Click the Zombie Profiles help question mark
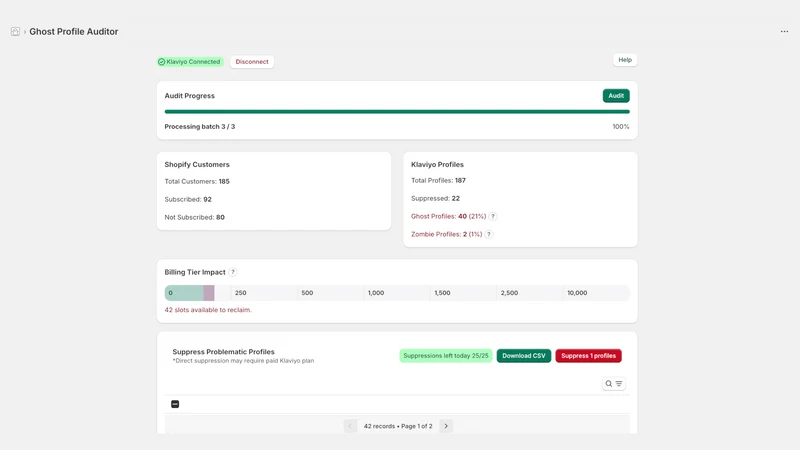Screen dimensions: 800x450 pyautogui.click(x=489, y=234)
